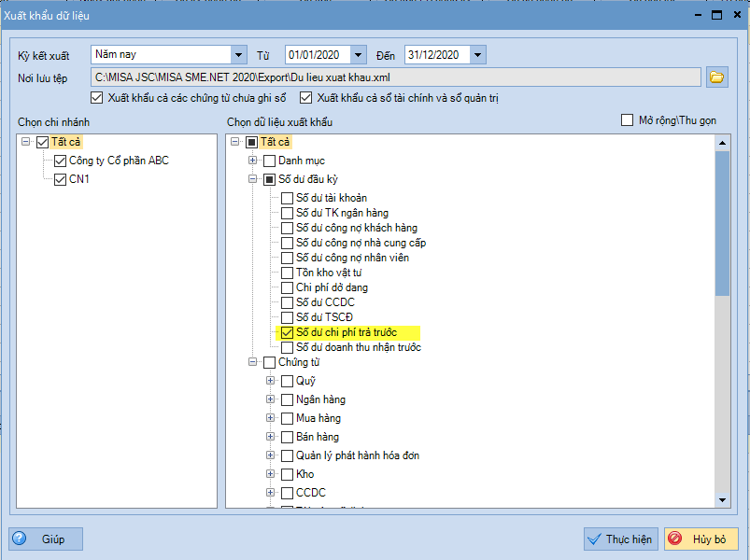
Task: Click Thực hiện to run export
Action: 621,539
